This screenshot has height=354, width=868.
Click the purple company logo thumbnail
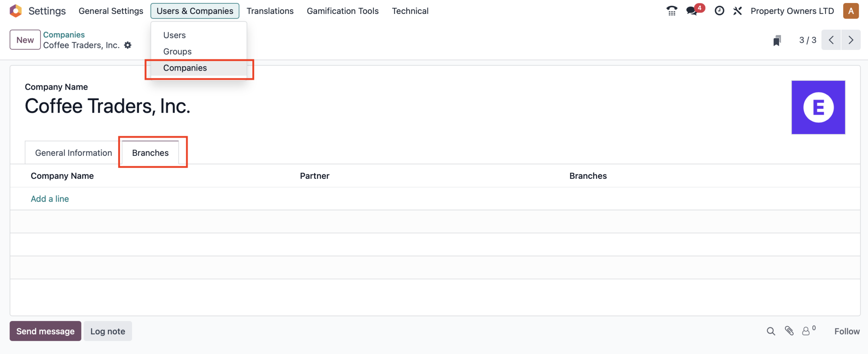[818, 107]
